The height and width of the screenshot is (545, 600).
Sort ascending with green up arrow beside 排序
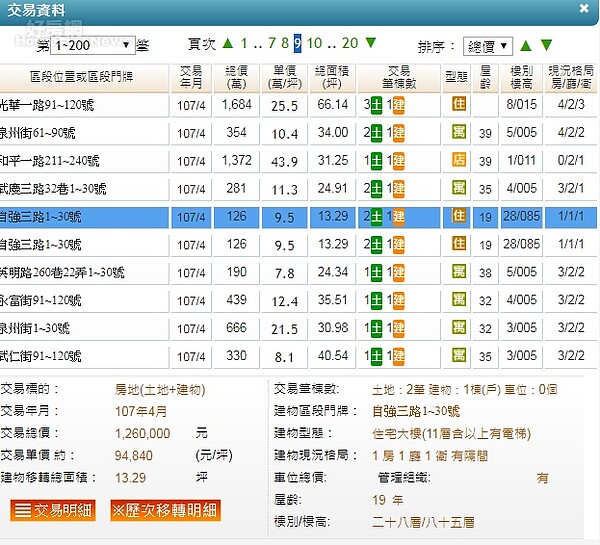pyautogui.click(x=526, y=46)
